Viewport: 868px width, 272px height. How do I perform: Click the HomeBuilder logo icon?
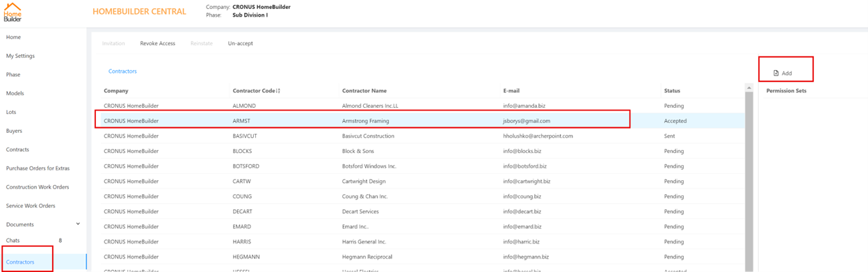(13, 12)
